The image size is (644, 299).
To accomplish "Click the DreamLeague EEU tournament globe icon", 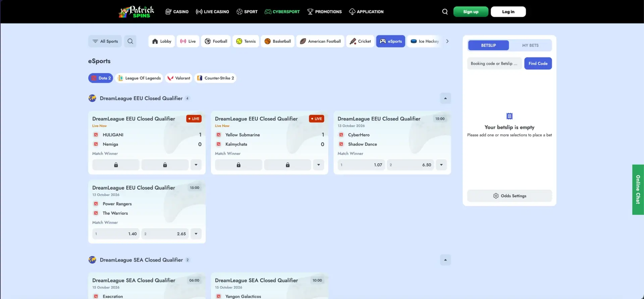I will tap(92, 98).
